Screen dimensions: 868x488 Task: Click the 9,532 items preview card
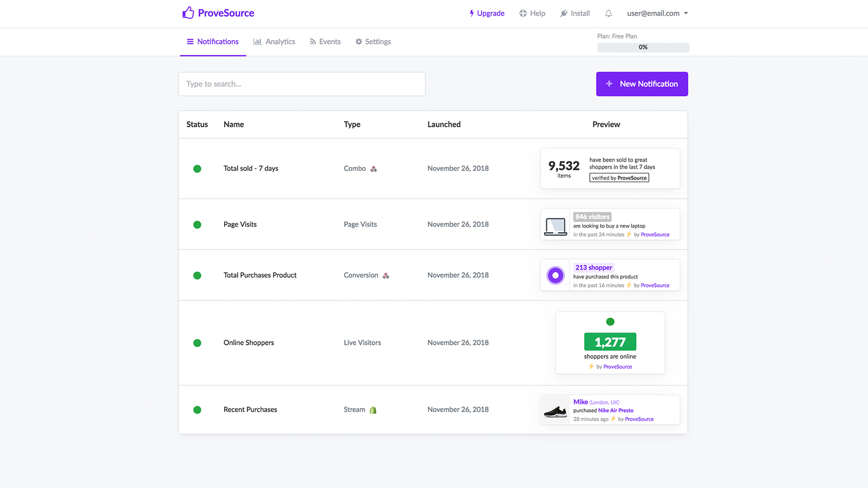pos(610,169)
